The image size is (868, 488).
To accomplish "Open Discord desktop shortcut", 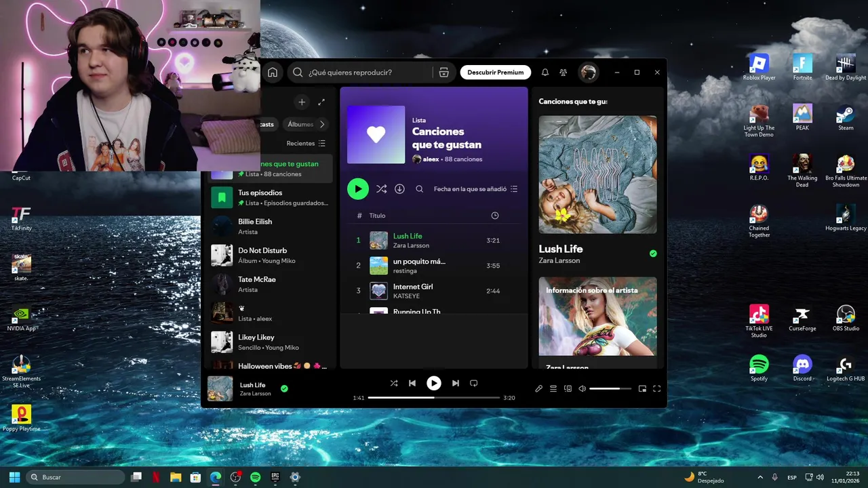I will coord(802,368).
